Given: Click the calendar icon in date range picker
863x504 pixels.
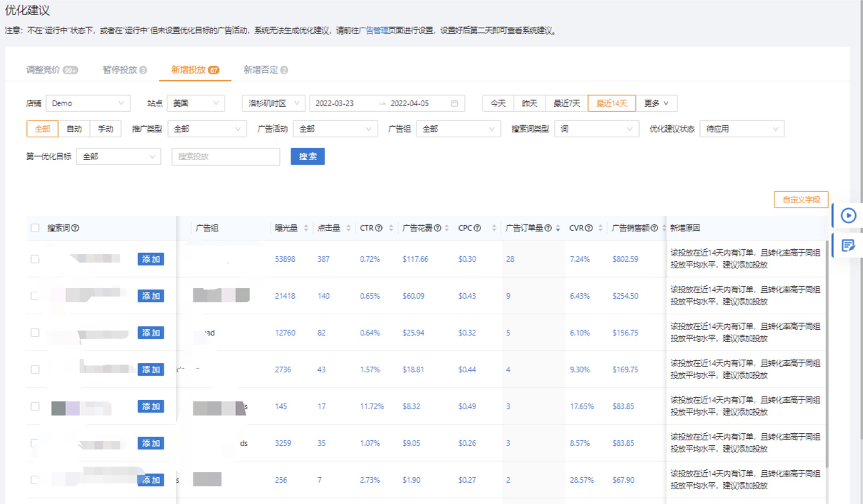Looking at the screenshot, I should (x=454, y=103).
